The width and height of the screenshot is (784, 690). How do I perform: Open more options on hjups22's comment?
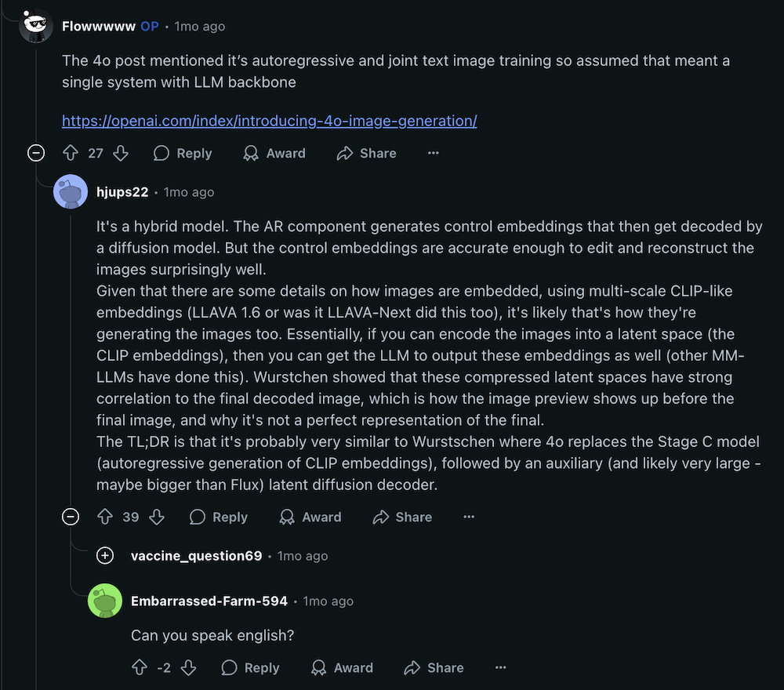pyautogui.click(x=469, y=517)
